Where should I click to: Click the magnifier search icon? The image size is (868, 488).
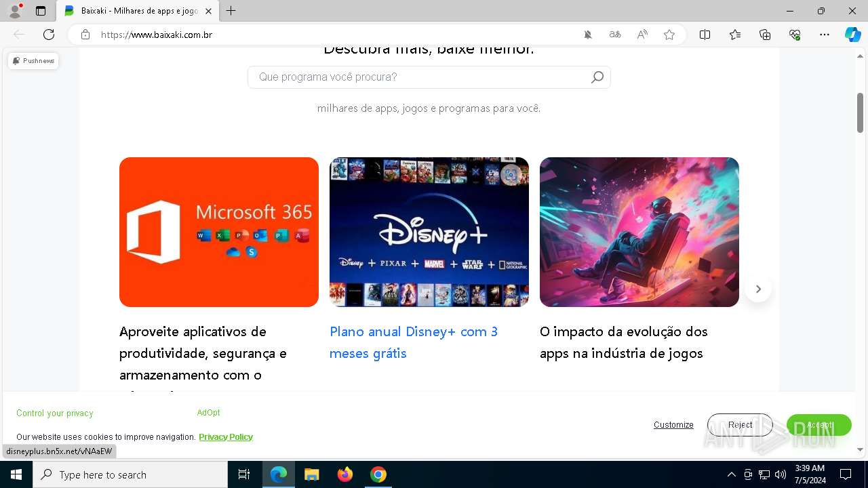pyautogui.click(x=597, y=77)
